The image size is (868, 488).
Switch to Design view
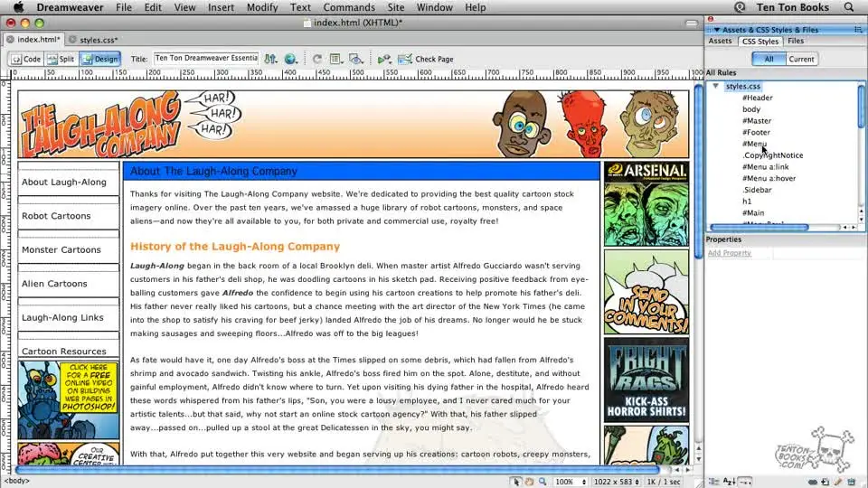click(x=99, y=60)
